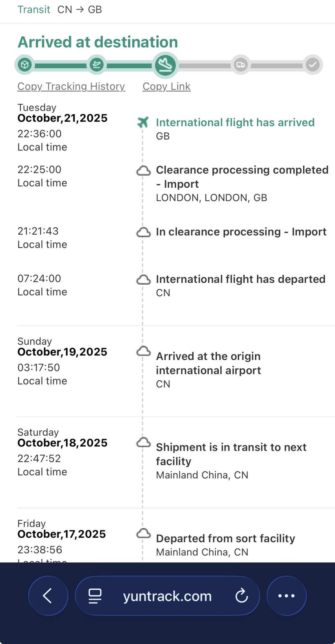The image size is (335, 644).
Task: Click the package box progress step icon
Action: pos(25,65)
